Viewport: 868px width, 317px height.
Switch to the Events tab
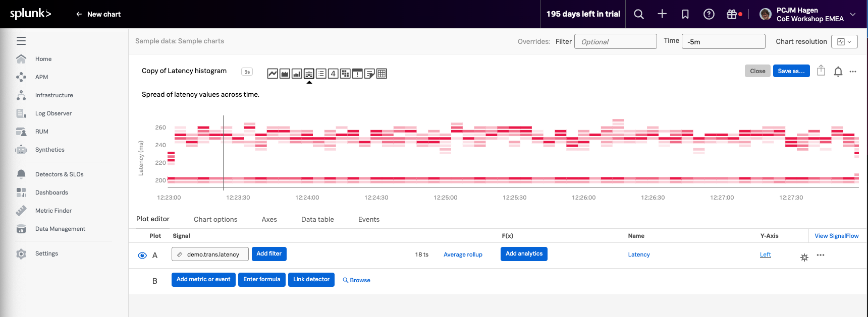tap(369, 219)
